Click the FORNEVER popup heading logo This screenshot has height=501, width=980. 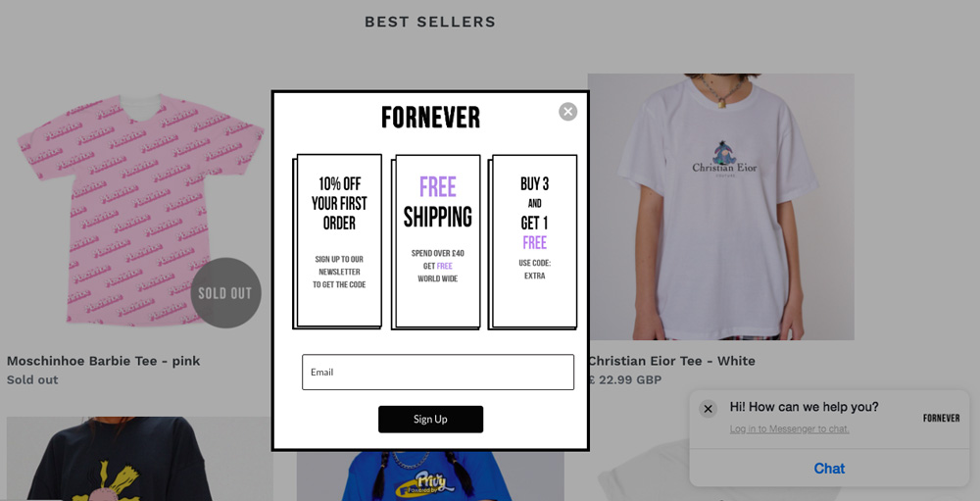click(x=430, y=117)
